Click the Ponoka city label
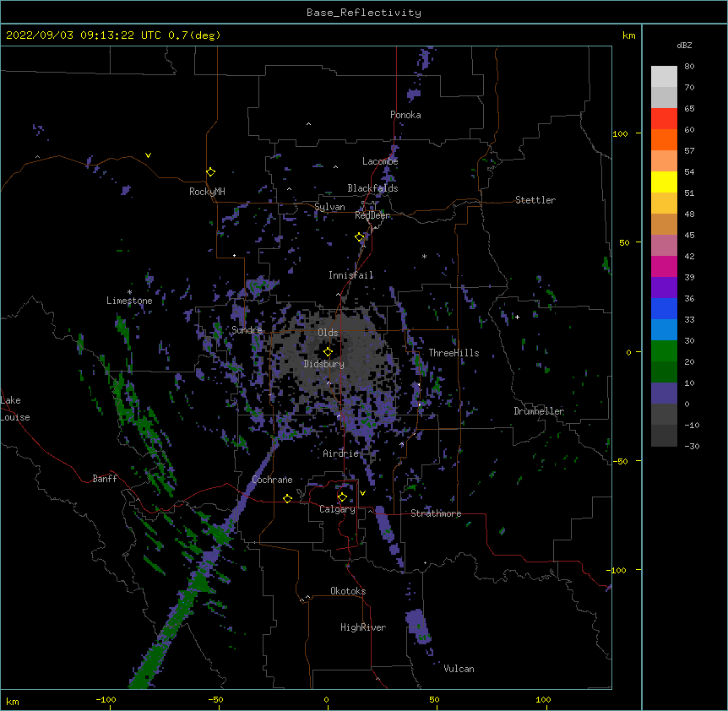728x711 pixels. pyautogui.click(x=405, y=115)
